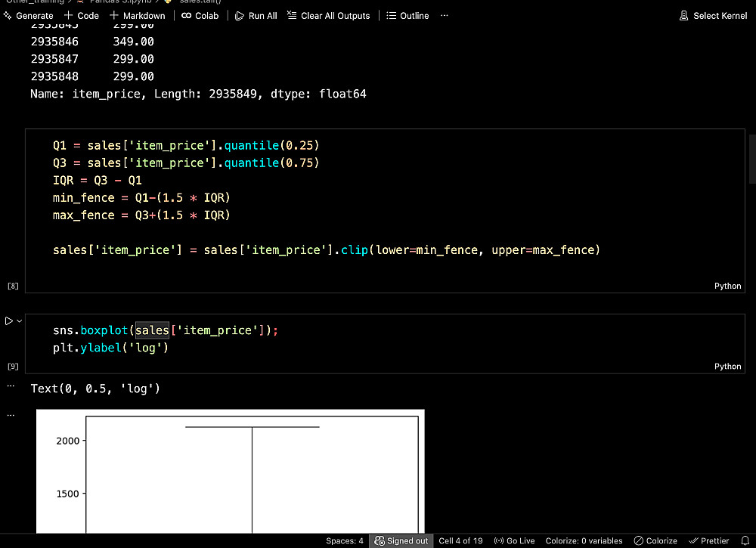This screenshot has height=548, width=756.
Task: Click the clip method call in code
Action: click(x=355, y=249)
